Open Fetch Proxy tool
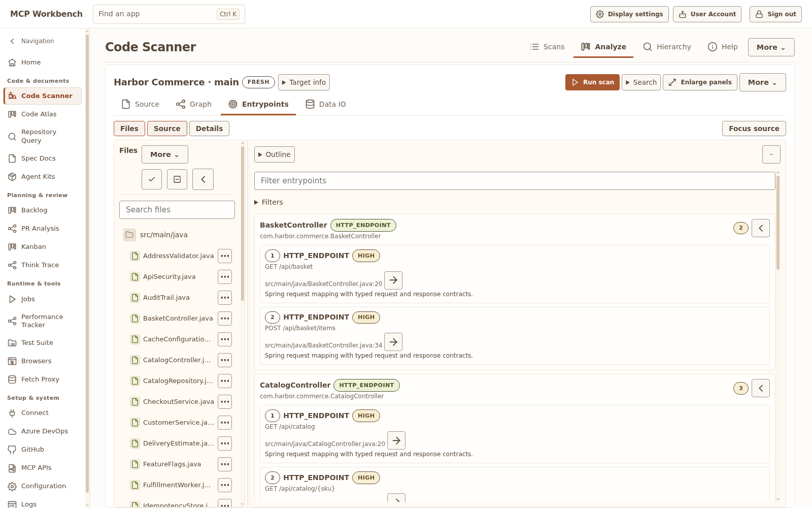The width and height of the screenshot is (812, 508). (x=43, y=379)
